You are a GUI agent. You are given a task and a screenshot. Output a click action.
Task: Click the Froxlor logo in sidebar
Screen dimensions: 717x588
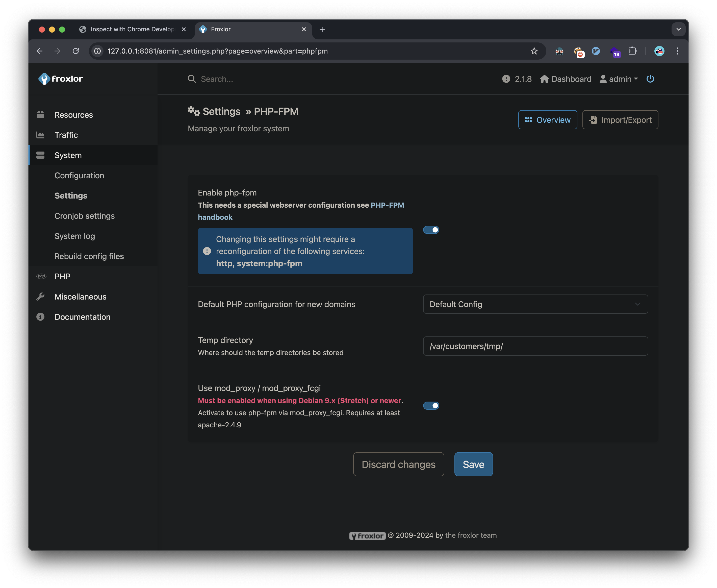pyautogui.click(x=61, y=79)
